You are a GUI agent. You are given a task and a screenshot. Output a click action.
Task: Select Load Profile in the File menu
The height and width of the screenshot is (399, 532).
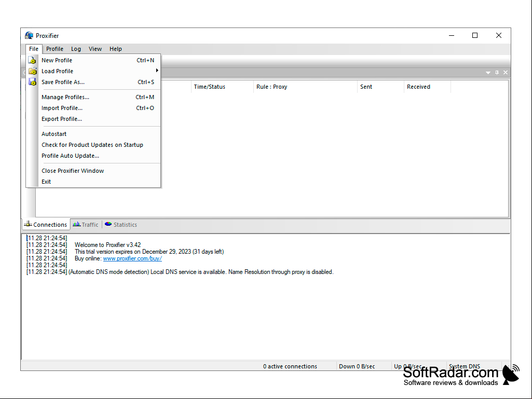93,71
